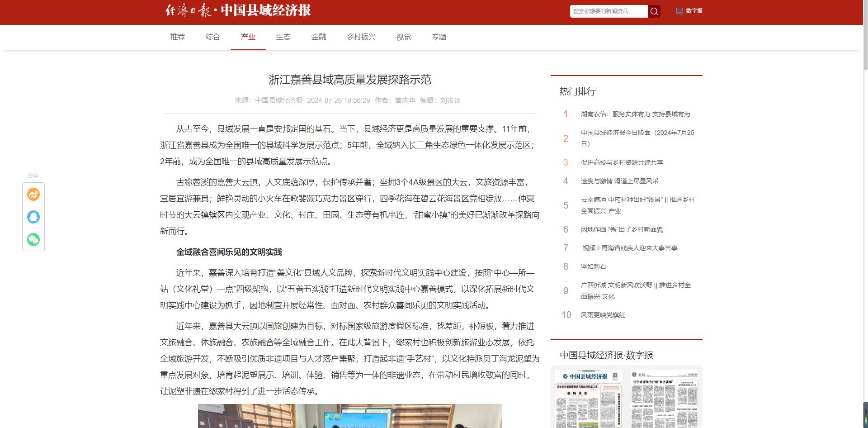Open the 综合 section
This screenshot has height=428, width=868.
[x=212, y=37]
